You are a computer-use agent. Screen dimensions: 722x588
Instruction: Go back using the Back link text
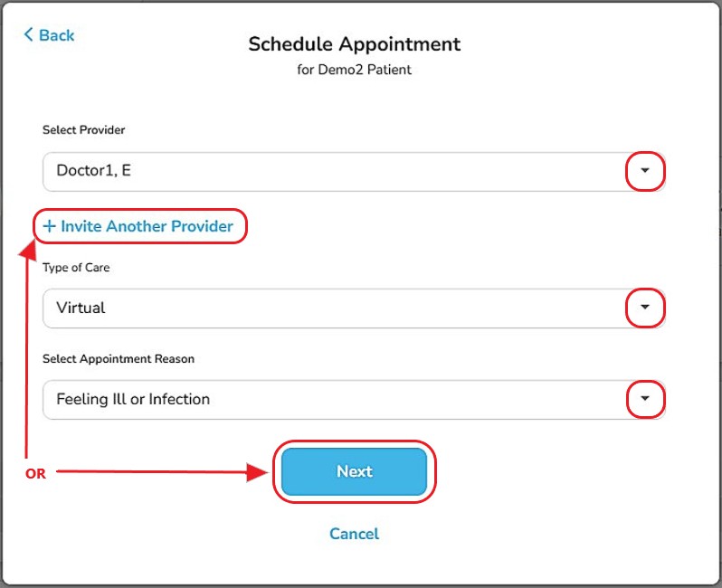[x=57, y=35]
